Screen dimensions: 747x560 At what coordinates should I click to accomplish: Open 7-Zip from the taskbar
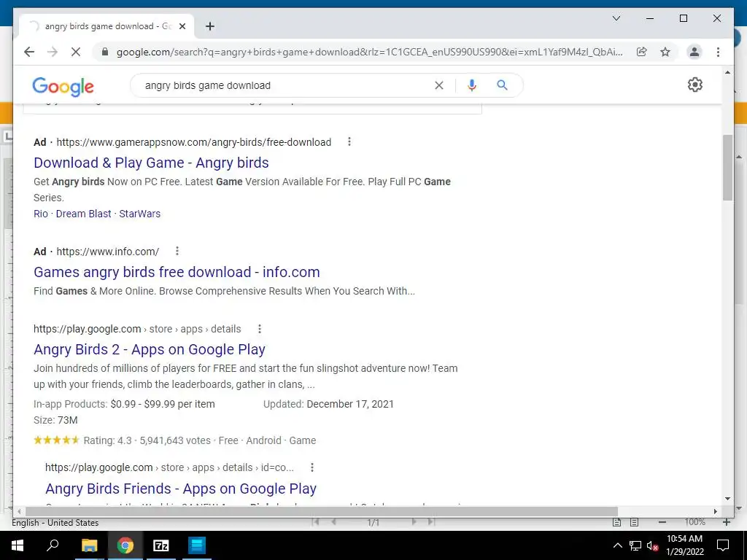coord(161,545)
